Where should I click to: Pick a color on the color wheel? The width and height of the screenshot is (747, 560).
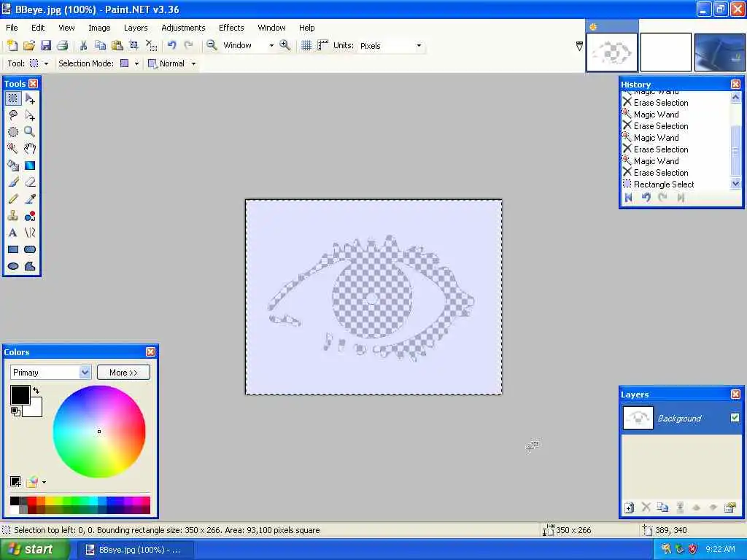99,432
